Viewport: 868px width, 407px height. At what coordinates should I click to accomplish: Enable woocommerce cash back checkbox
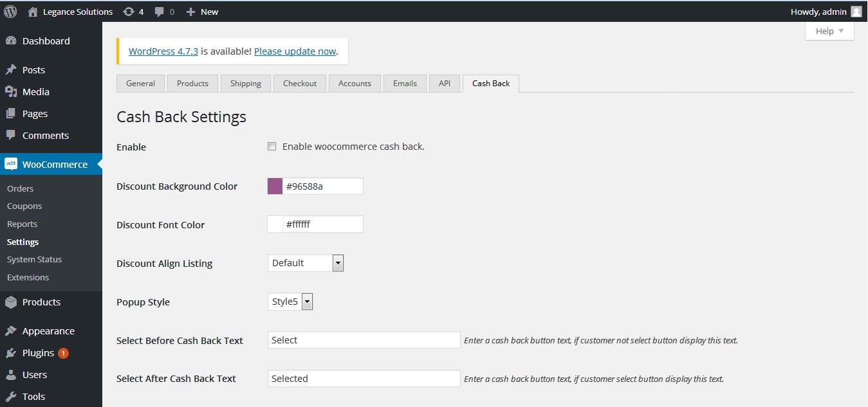(x=272, y=147)
